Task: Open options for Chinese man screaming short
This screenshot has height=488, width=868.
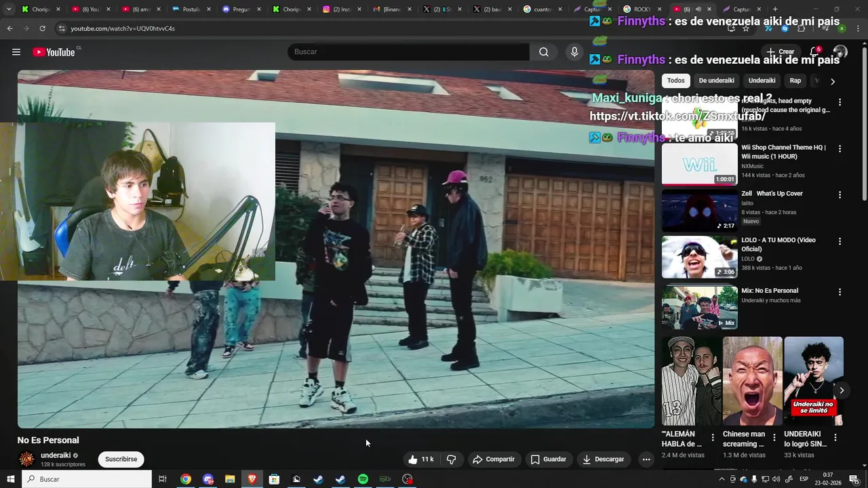Action: [774, 438]
